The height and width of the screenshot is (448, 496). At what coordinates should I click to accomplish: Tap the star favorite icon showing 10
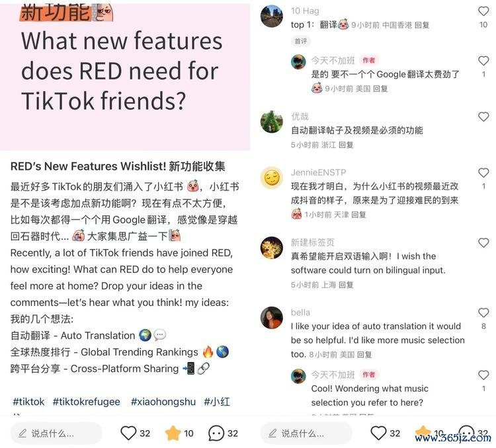tap(173, 433)
